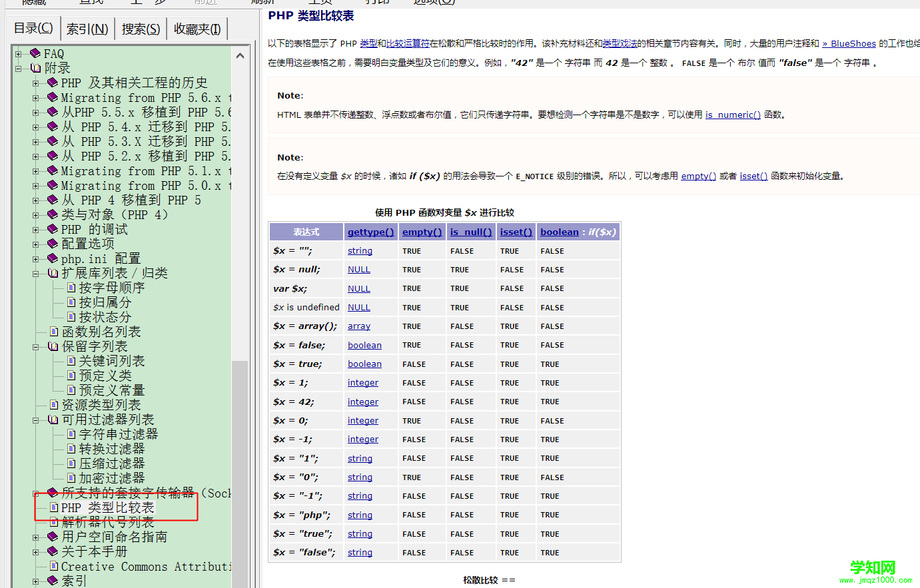Click book icon beside PHP 的调试
This screenshot has width=920, height=588.
pos(53,229)
